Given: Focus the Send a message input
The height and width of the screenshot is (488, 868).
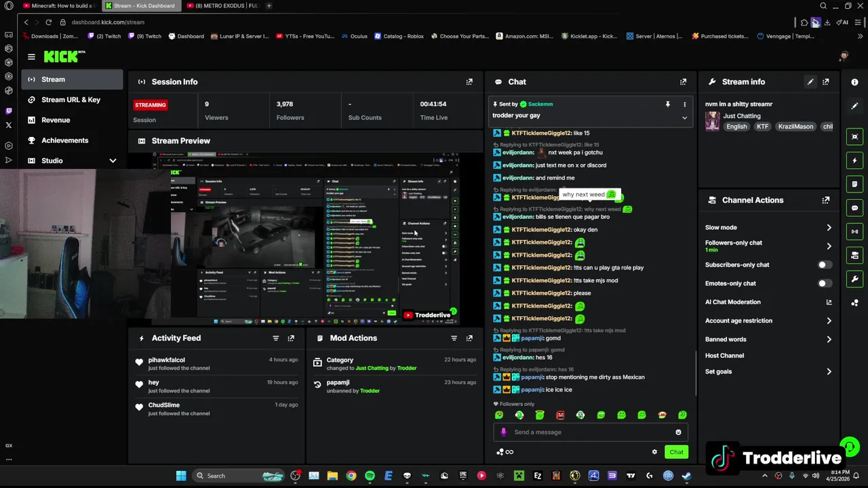Looking at the screenshot, I should tap(590, 432).
